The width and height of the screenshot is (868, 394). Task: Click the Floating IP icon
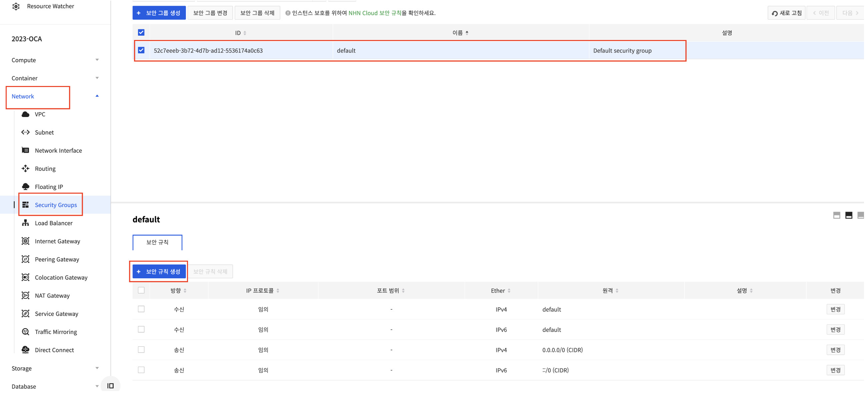point(26,187)
